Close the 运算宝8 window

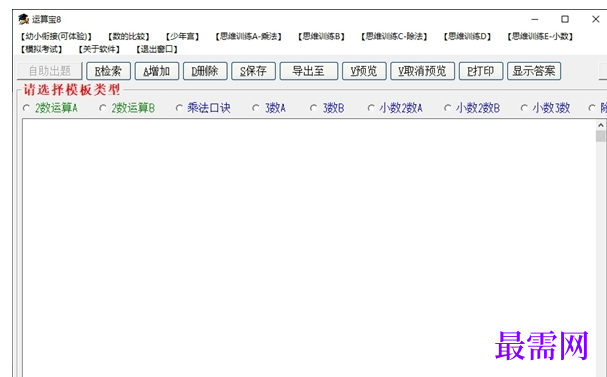point(595,19)
